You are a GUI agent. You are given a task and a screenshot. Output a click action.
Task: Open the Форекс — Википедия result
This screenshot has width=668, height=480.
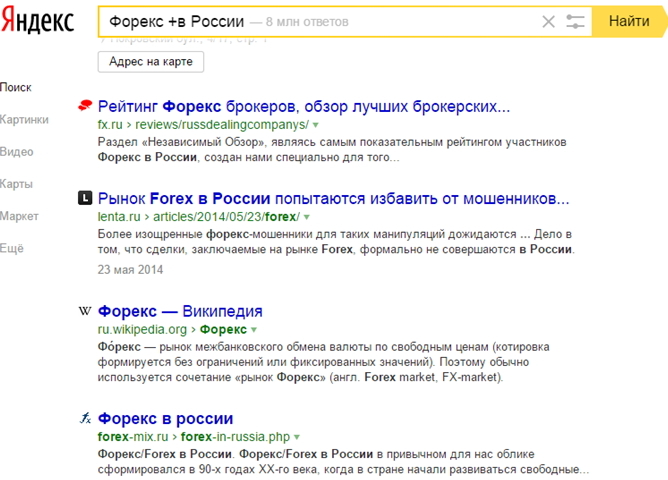(x=180, y=311)
